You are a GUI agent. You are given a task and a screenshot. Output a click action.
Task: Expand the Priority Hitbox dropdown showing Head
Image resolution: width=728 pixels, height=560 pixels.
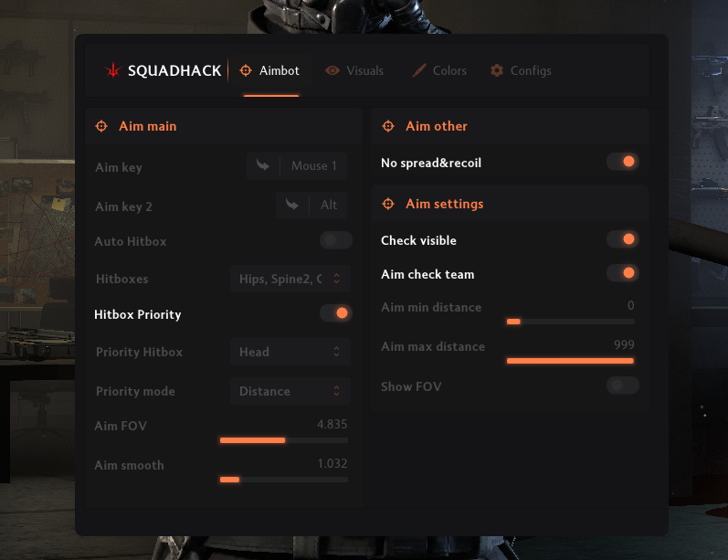(x=289, y=352)
